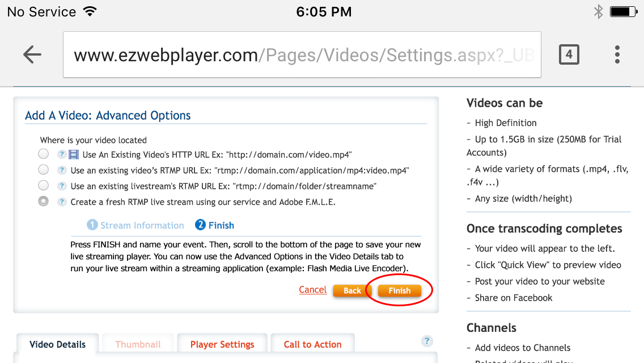This screenshot has height=363, width=644.
Task: Tap the browser back arrow
Action: click(32, 54)
